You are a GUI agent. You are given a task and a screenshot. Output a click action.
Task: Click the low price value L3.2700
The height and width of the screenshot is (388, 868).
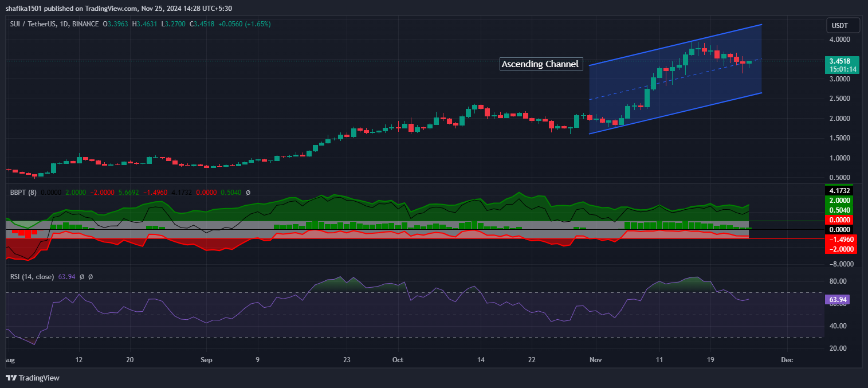tap(173, 24)
